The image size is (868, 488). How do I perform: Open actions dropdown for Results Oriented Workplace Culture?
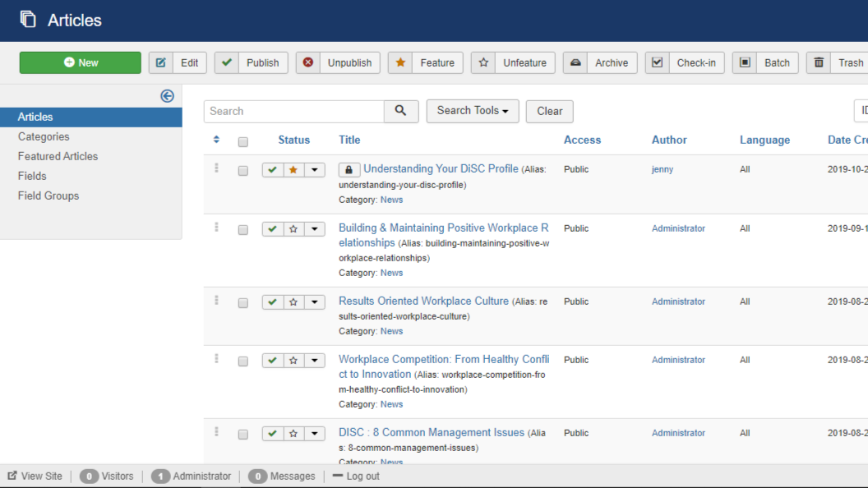[x=315, y=302]
